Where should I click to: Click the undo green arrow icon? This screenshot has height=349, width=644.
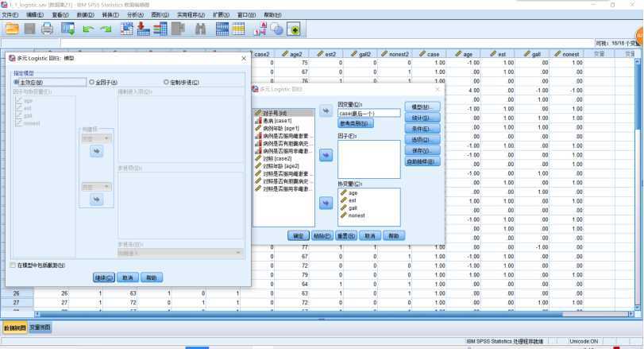coord(88,29)
